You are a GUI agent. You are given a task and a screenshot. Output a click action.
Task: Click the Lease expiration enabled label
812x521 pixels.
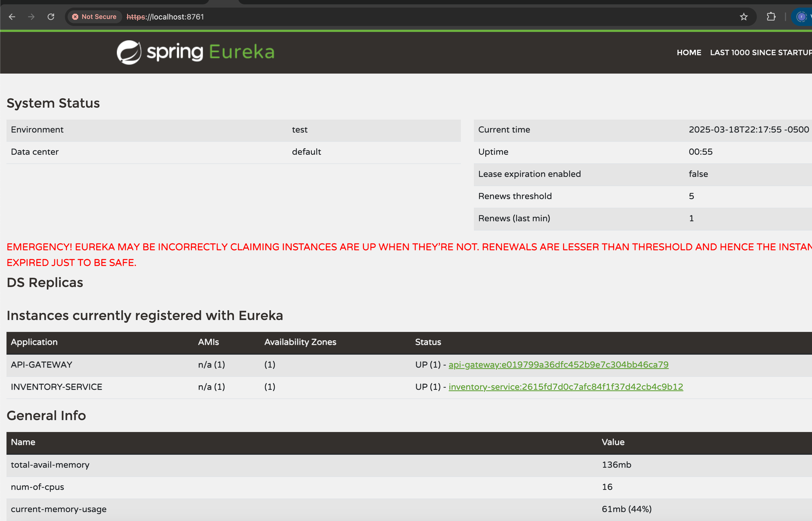[x=529, y=174]
